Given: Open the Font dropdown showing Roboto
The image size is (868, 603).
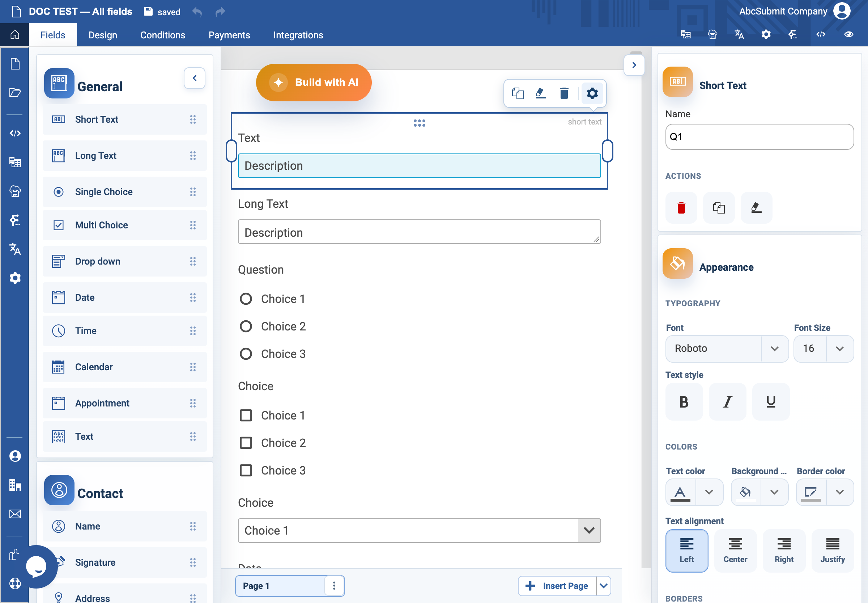Looking at the screenshot, I should (x=727, y=348).
